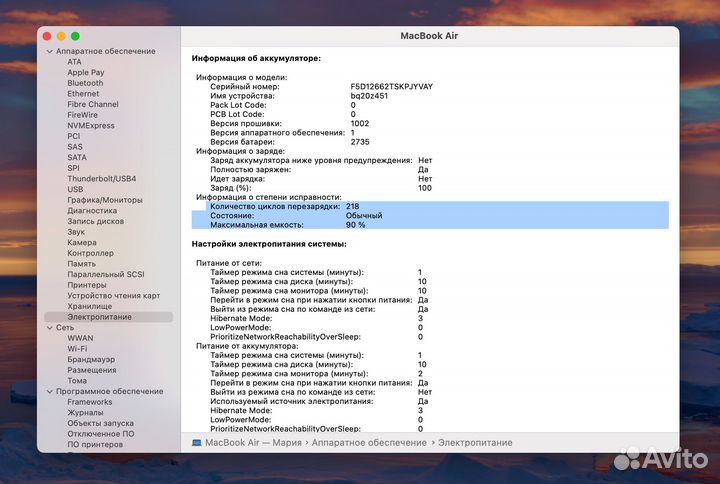Click MacBook Air — Мария breadcrumb
720x484 pixels.
253,443
